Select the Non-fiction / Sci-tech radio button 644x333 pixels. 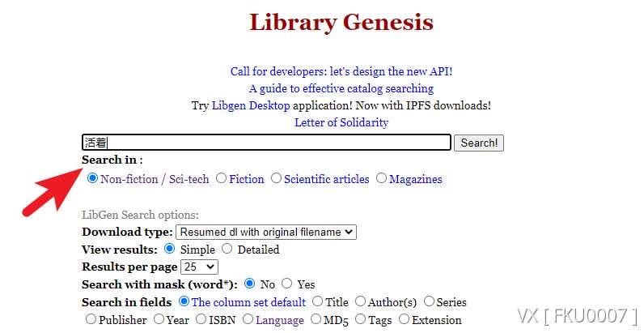click(x=93, y=178)
